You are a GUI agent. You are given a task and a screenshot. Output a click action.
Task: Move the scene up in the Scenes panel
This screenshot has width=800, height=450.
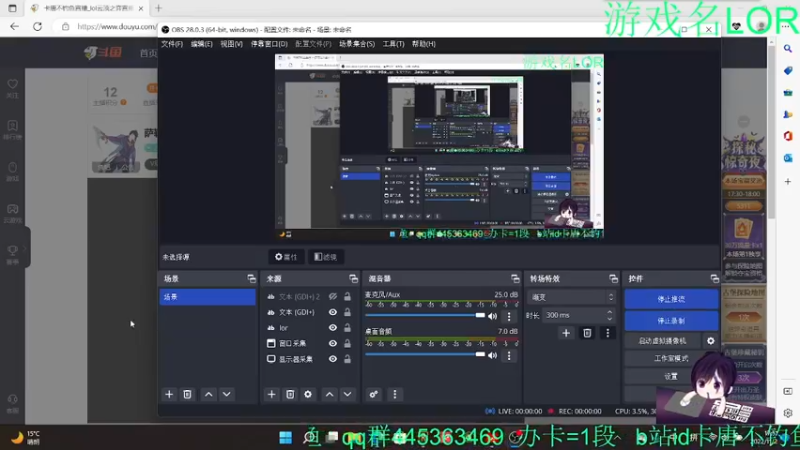[209, 394]
